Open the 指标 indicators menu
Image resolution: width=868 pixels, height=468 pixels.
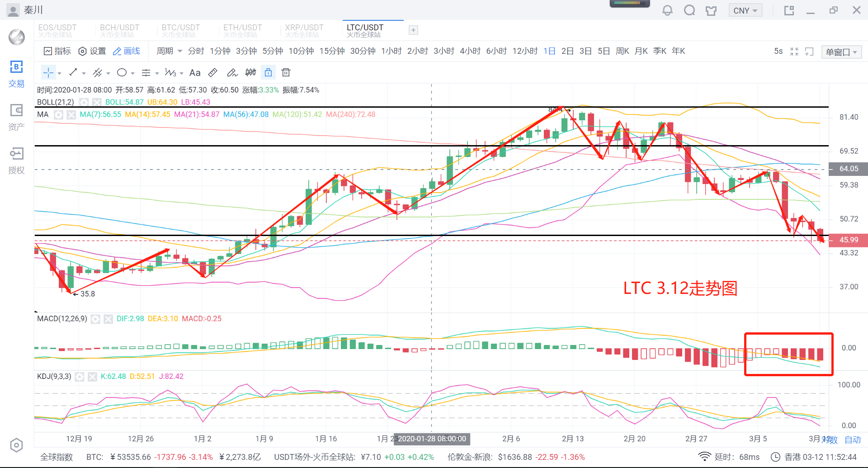57,51
